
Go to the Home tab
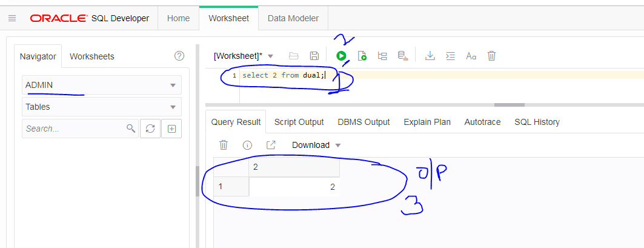tap(178, 18)
